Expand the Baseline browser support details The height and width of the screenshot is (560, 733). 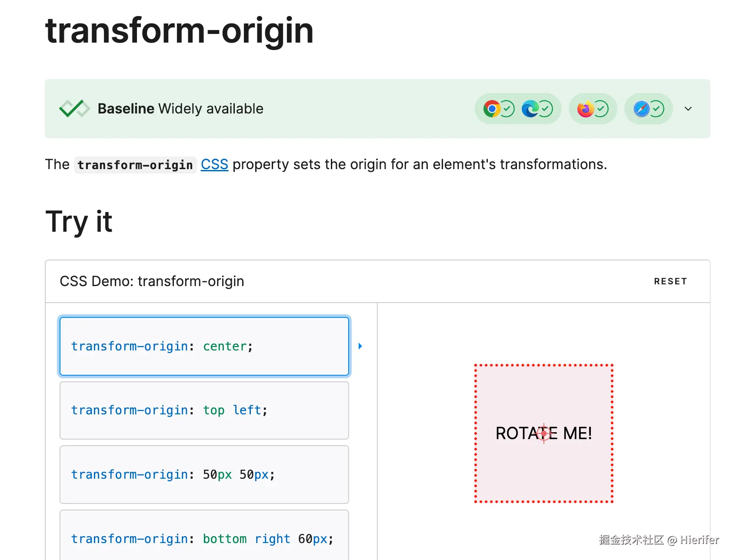coord(688,109)
